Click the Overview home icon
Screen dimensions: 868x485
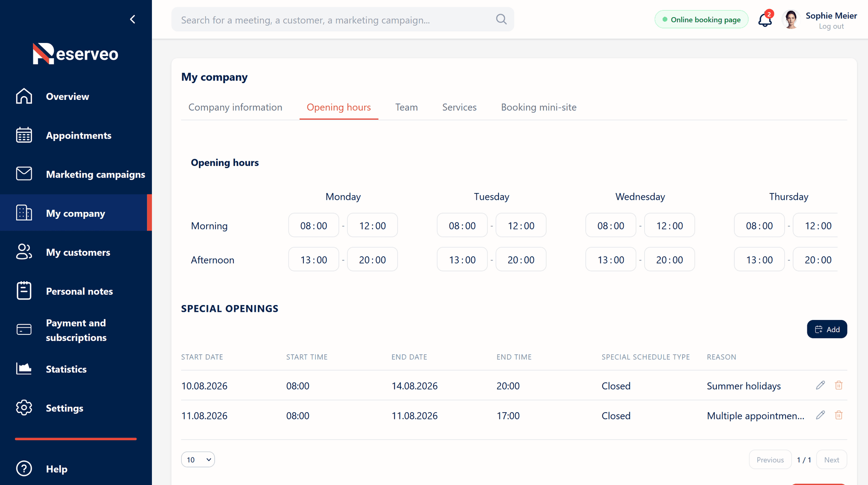click(24, 96)
